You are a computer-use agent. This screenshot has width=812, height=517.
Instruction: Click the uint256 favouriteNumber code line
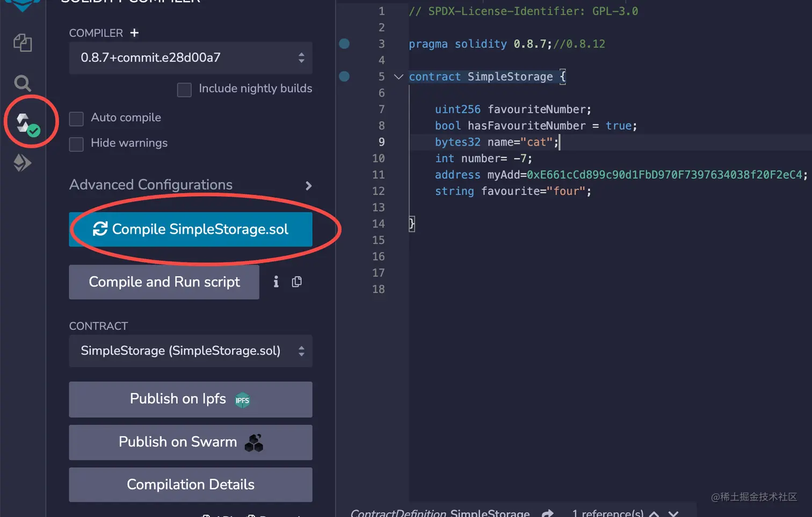point(513,110)
